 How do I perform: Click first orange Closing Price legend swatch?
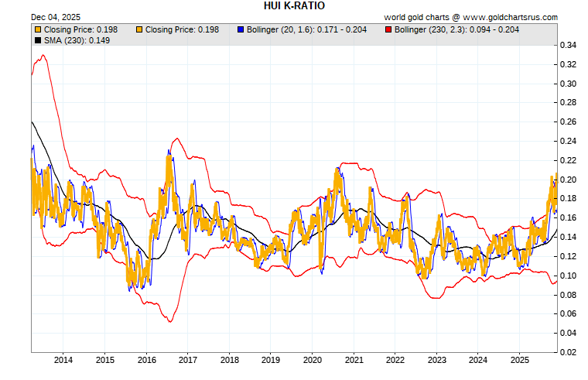point(38,29)
